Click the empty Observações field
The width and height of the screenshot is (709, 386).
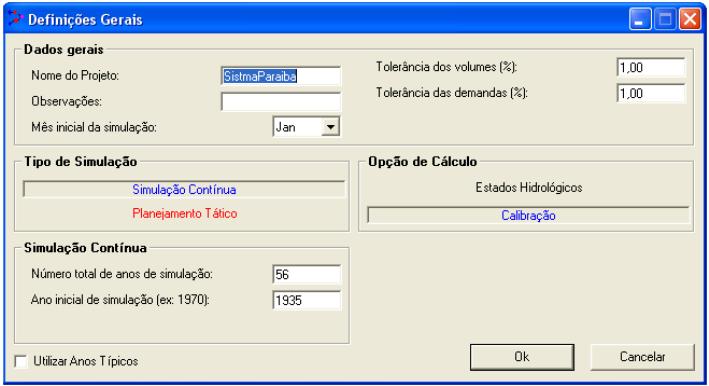[x=281, y=102]
